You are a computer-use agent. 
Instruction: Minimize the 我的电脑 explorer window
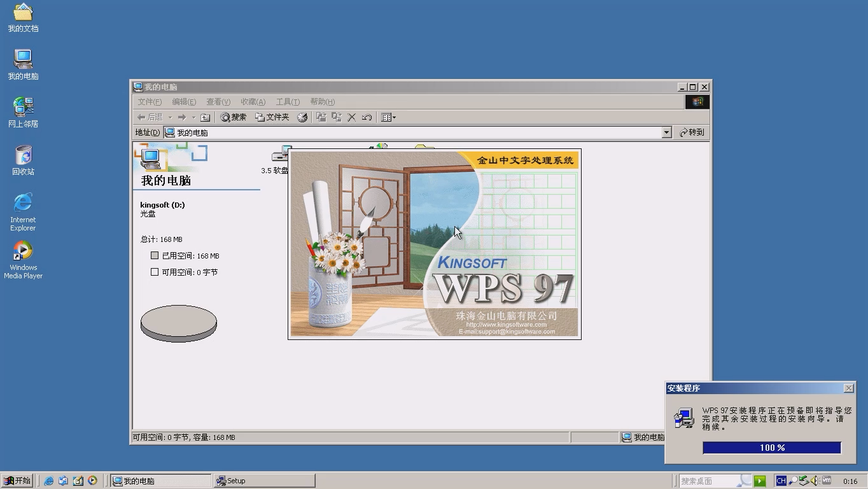click(x=683, y=87)
